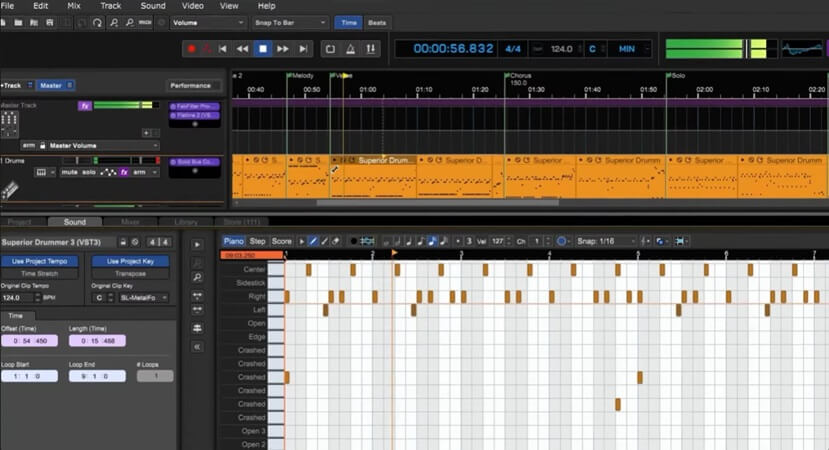Select Step editor view
The height and width of the screenshot is (450, 829).
[257, 241]
